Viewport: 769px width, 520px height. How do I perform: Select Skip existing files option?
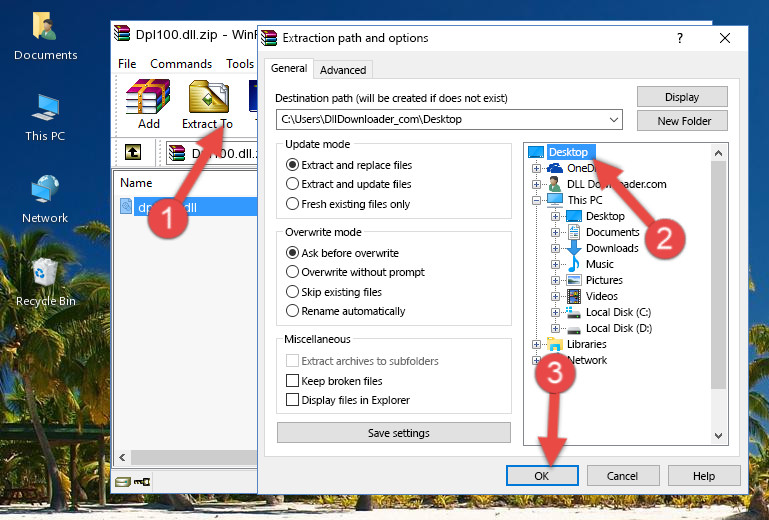point(292,291)
